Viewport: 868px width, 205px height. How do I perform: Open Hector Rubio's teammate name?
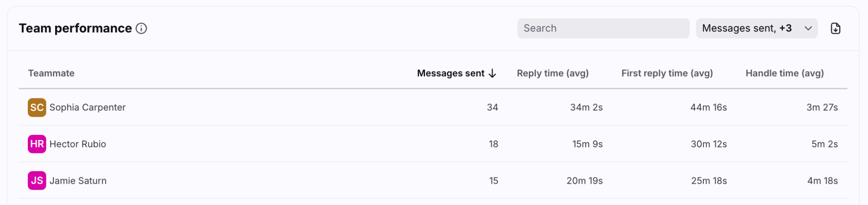[x=78, y=144]
